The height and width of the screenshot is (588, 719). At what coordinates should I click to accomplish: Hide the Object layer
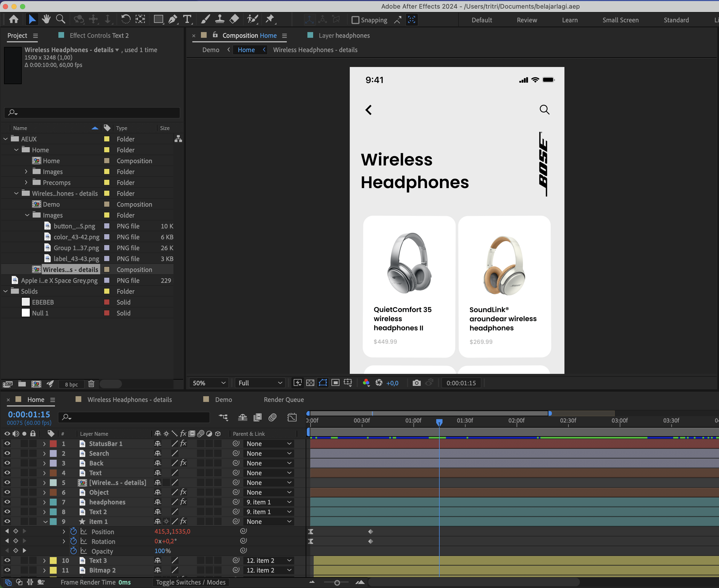coord(7,492)
